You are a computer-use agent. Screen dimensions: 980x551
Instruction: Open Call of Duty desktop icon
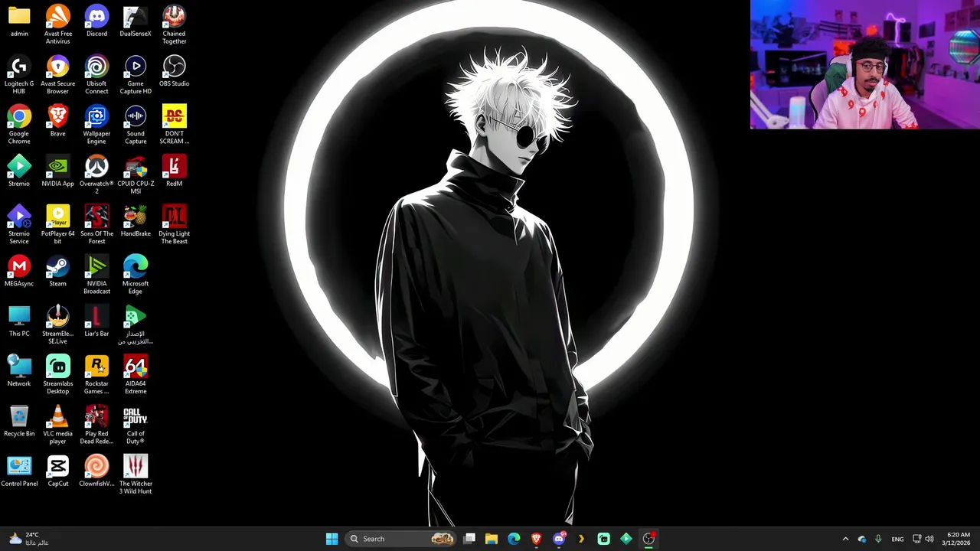pyautogui.click(x=136, y=424)
